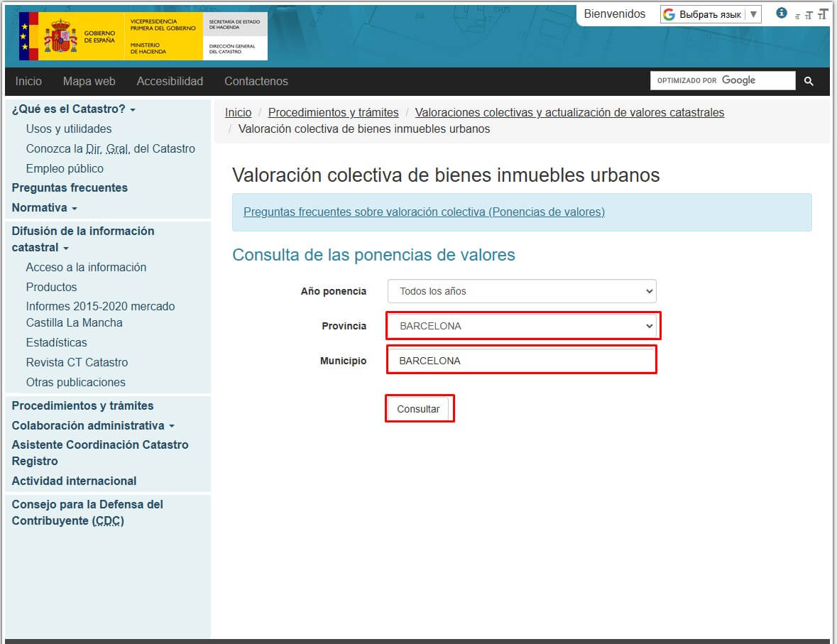Select the medium text size icon
This screenshot has height=644, width=837.
coord(809,15)
